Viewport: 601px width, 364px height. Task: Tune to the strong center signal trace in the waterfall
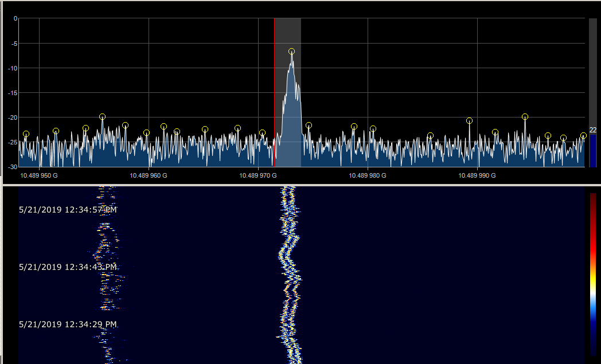pyautogui.click(x=290, y=275)
